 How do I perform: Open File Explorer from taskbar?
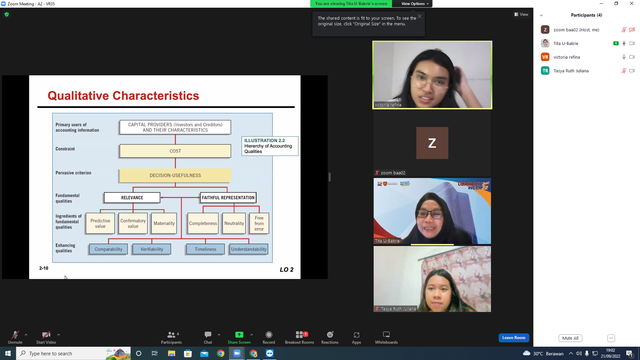171,353
